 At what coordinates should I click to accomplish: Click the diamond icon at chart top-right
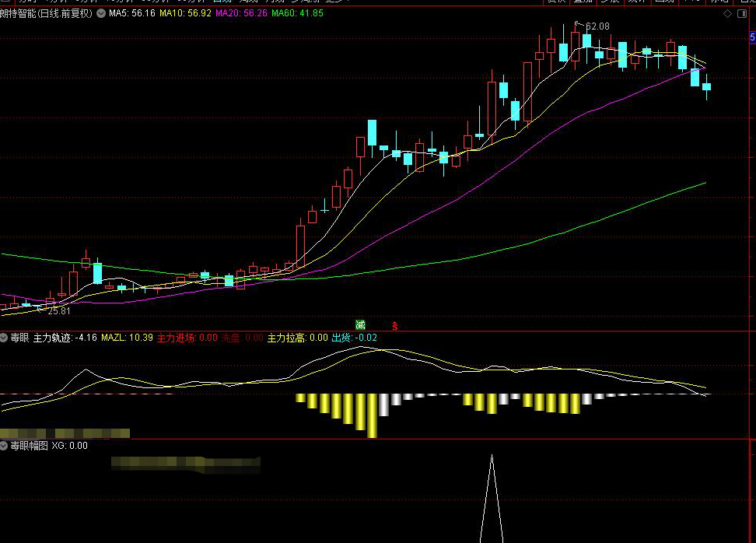[x=727, y=14]
